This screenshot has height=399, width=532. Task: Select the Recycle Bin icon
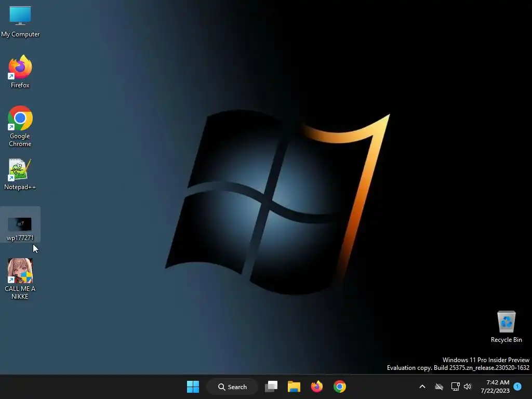506,326
